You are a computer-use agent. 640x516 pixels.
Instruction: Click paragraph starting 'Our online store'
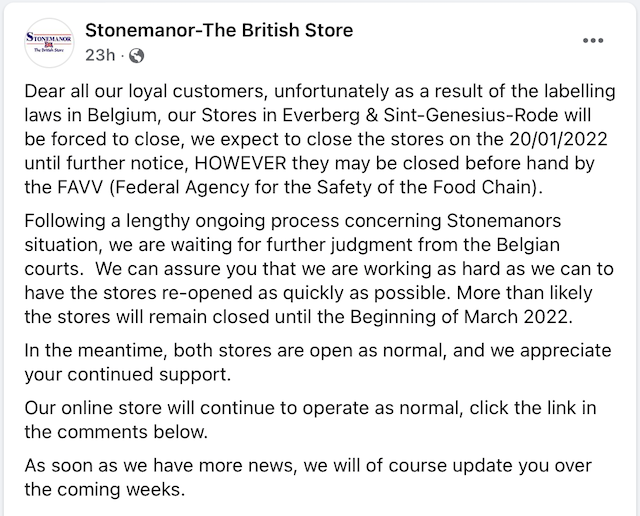pos(310,420)
